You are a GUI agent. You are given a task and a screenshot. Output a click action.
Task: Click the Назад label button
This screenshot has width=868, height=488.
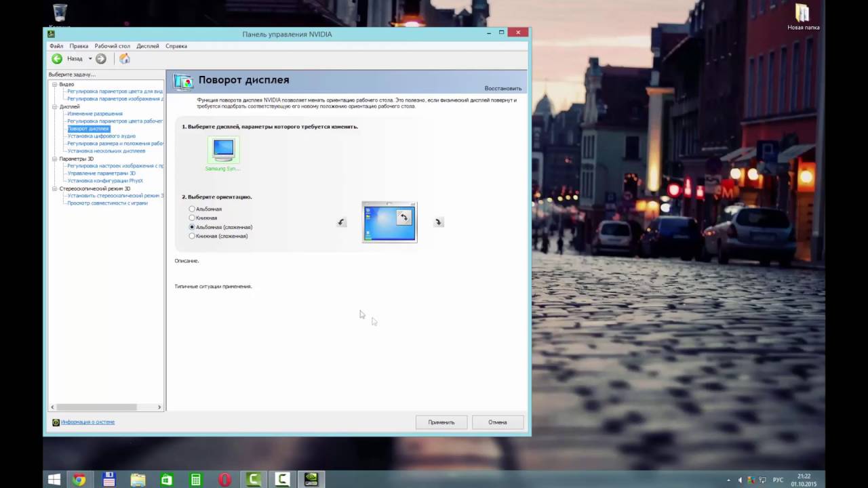click(75, 59)
